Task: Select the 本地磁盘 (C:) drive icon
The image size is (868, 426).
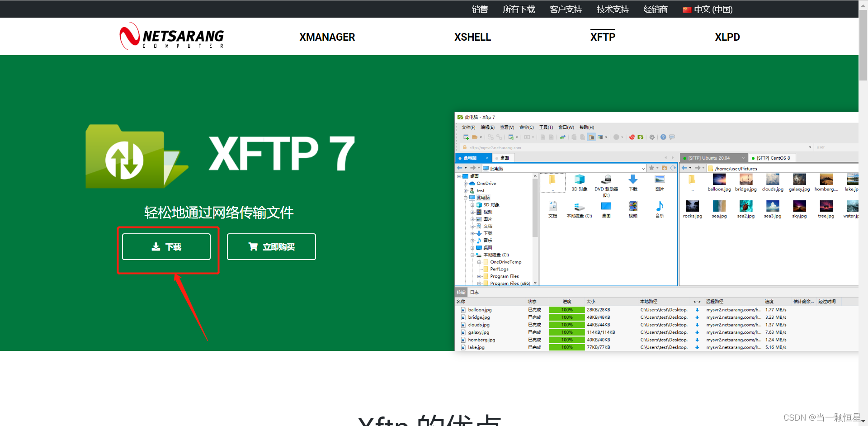Action: point(579,210)
